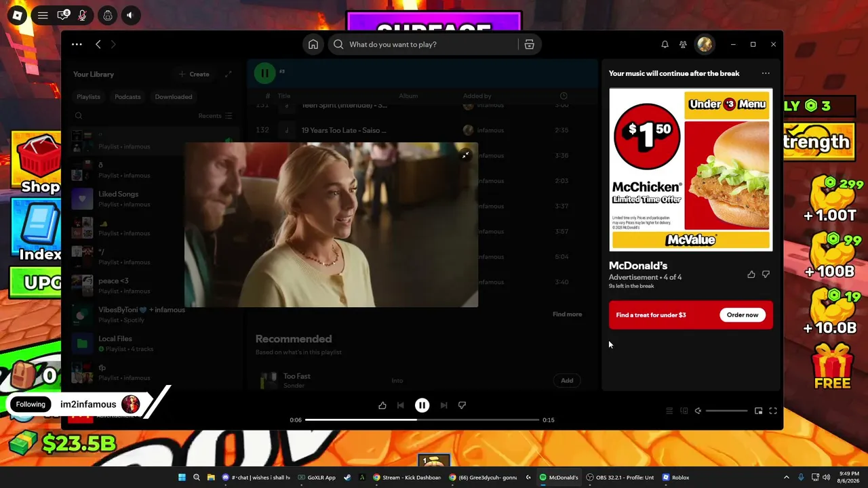
Task: Open the Liked Songs playlist
Action: 155,199
